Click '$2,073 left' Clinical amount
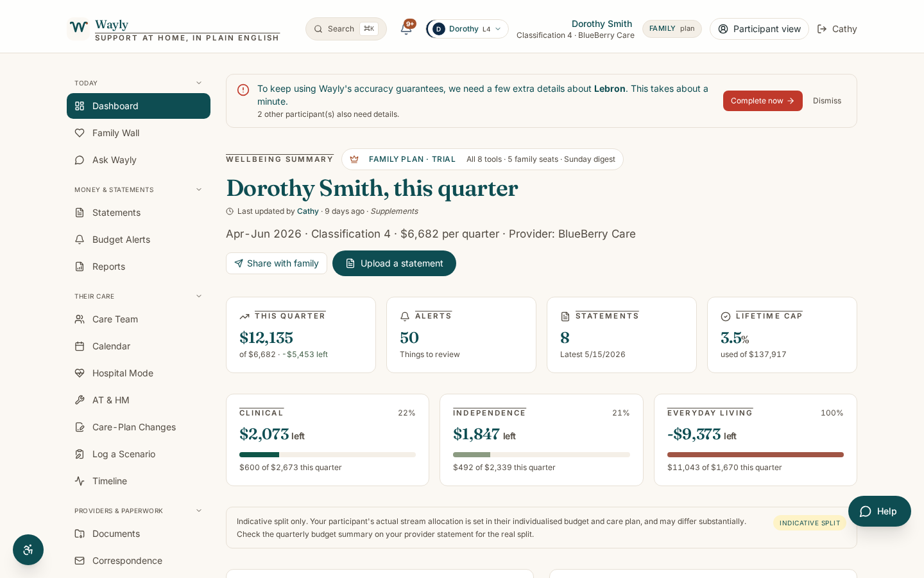The height and width of the screenshot is (578, 924). [272, 434]
